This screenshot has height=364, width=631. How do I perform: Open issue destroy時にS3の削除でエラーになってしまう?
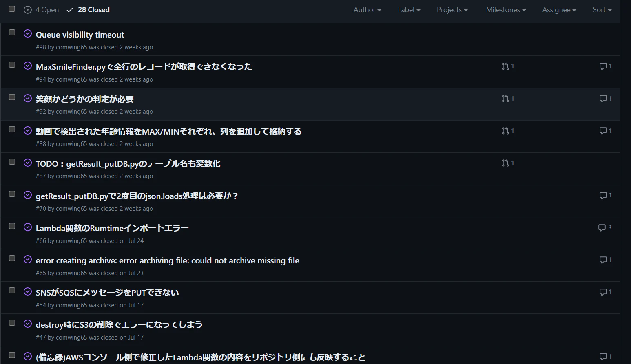click(x=119, y=324)
